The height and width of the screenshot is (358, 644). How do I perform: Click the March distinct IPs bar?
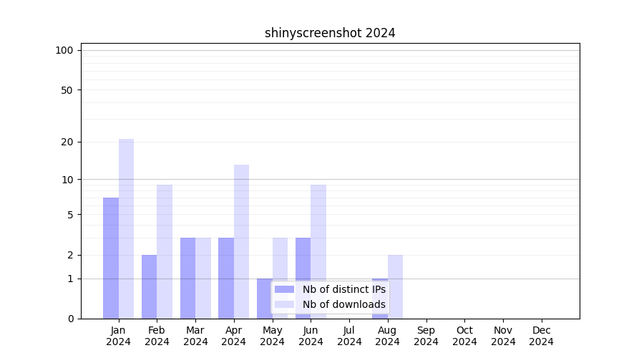click(x=187, y=278)
